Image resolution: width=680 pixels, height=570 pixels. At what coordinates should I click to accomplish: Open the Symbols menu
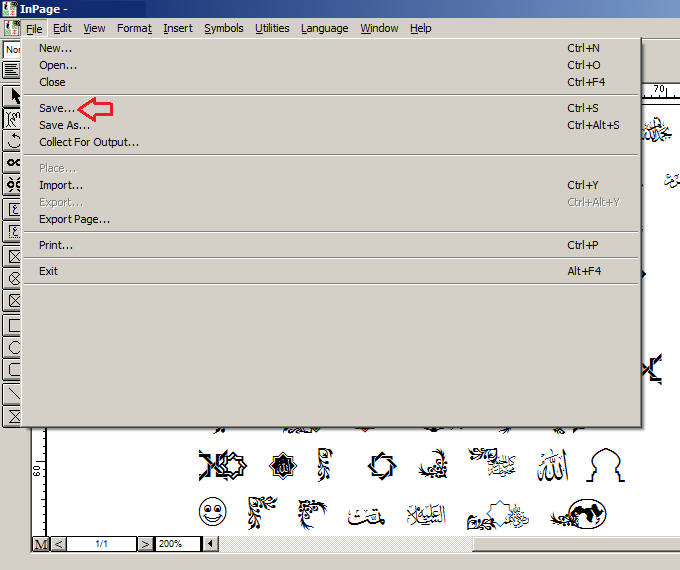coord(223,28)
